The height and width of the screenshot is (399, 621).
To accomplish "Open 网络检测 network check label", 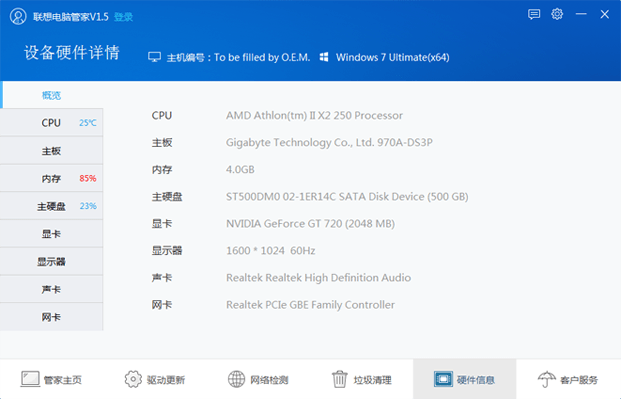I will coord(269,380).
